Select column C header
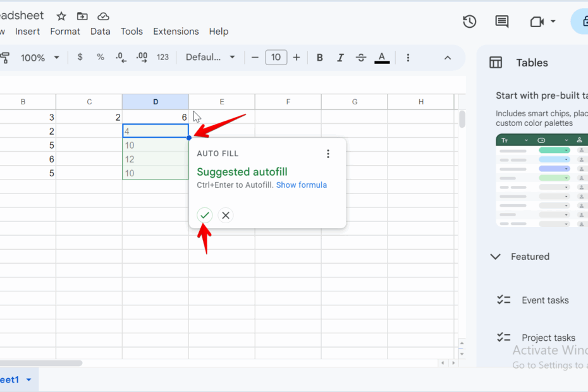 89,102
